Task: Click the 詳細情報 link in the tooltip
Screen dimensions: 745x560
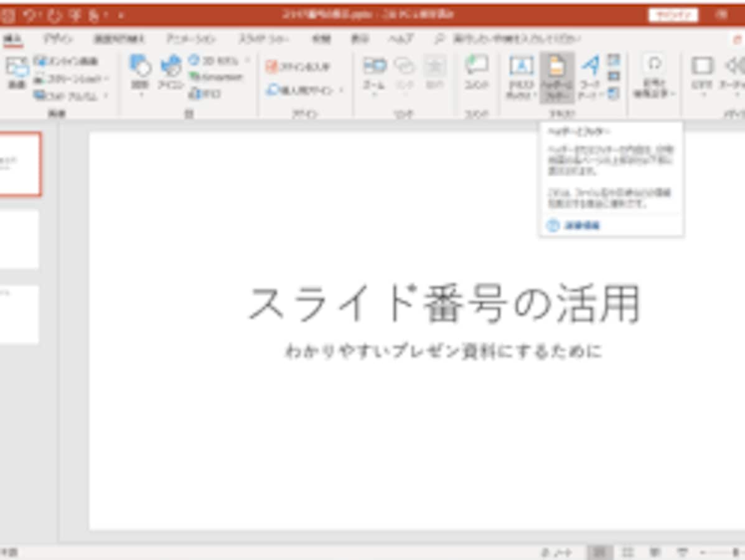Action: click(582, 225)
